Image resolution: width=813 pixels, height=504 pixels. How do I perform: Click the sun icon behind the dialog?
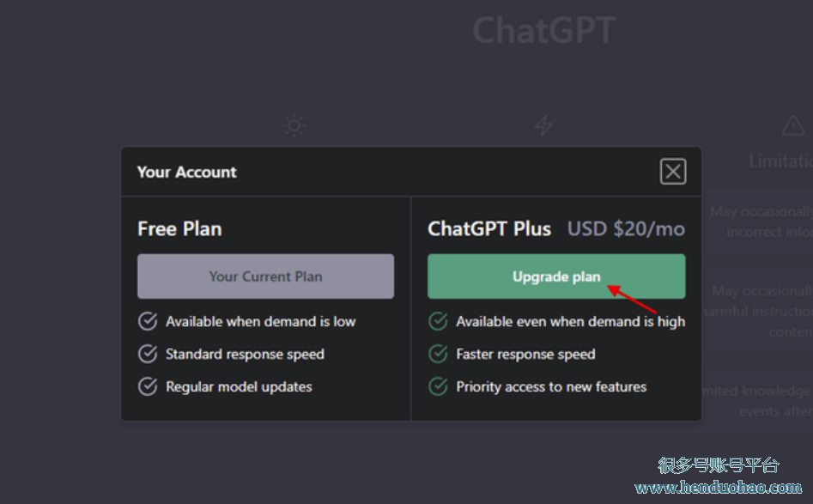click(x=294, y=126)
